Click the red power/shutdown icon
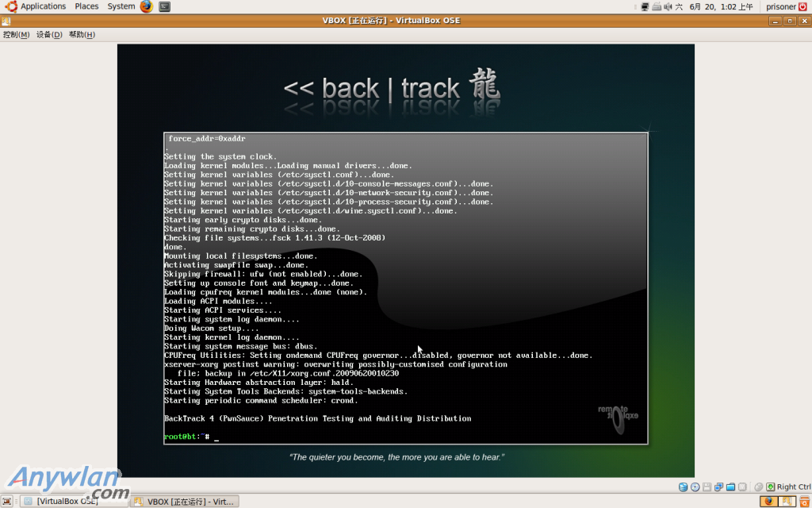The height and width of the screenshot is (508, 812). pyautogui.click(x=804, y=6)
